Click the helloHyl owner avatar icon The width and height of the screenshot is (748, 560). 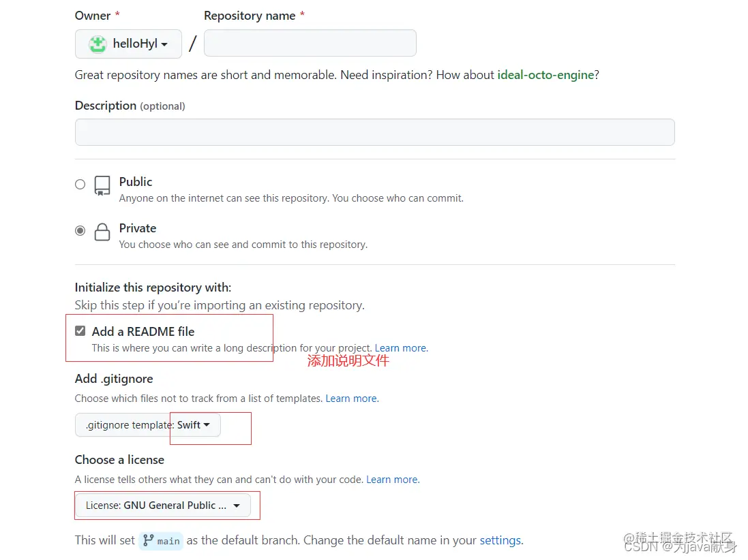pos(98,44)
